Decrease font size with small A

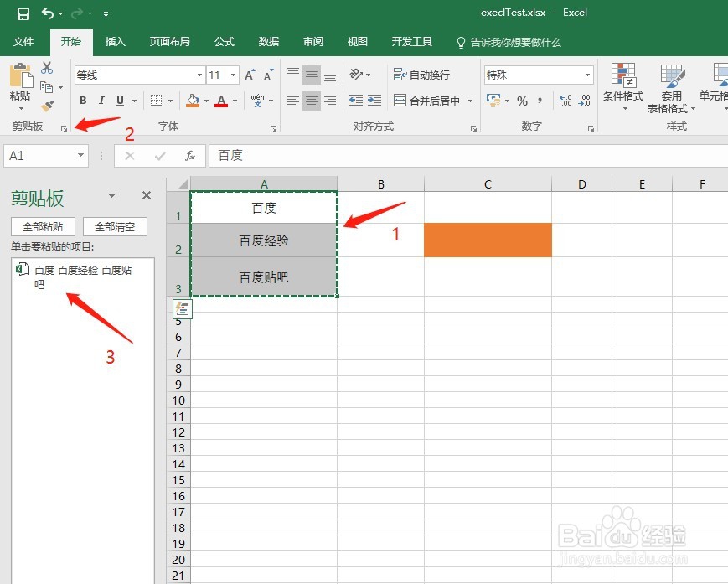click(x=268, y=75)
